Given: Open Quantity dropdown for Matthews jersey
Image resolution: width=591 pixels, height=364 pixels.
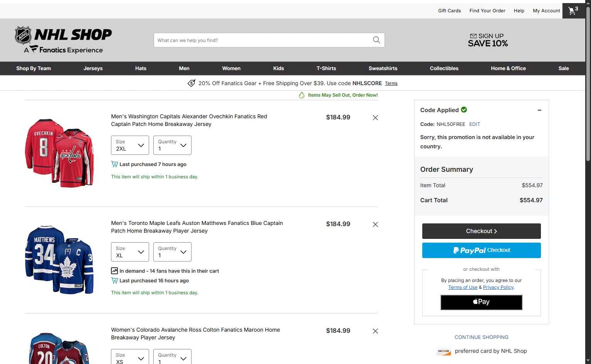Looking at the screenshot, I should (x=172, y=252).
